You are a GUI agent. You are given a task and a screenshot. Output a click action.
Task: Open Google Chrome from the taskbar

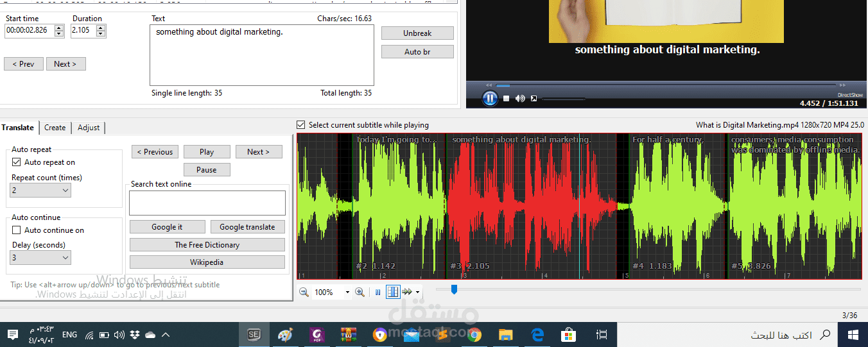[x=474, y=334]
